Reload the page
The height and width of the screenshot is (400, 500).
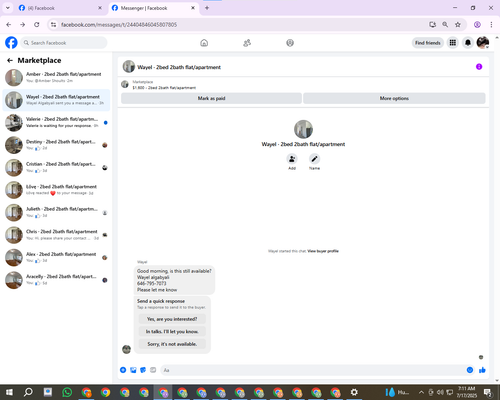pyautogui.click(x=37, y=25)
